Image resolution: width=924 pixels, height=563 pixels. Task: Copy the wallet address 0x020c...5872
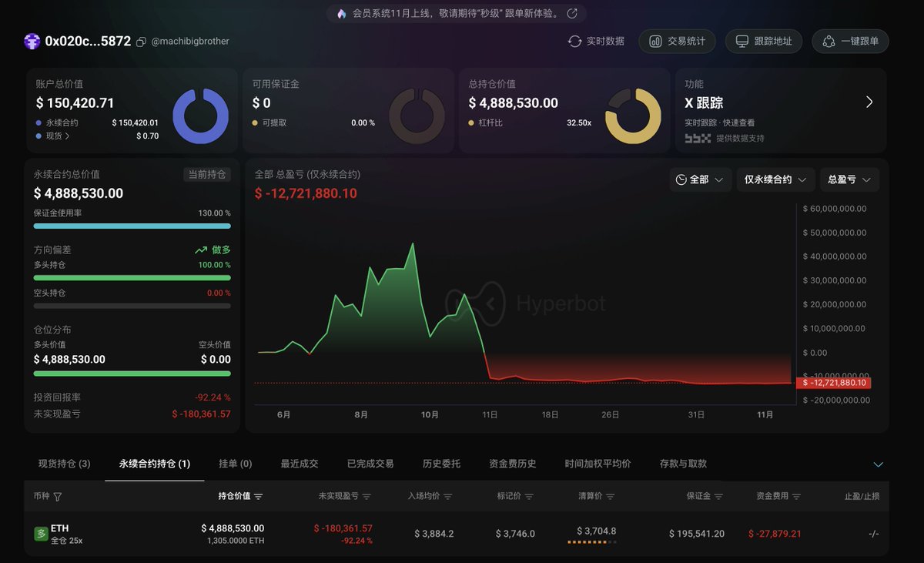(141, 41)
